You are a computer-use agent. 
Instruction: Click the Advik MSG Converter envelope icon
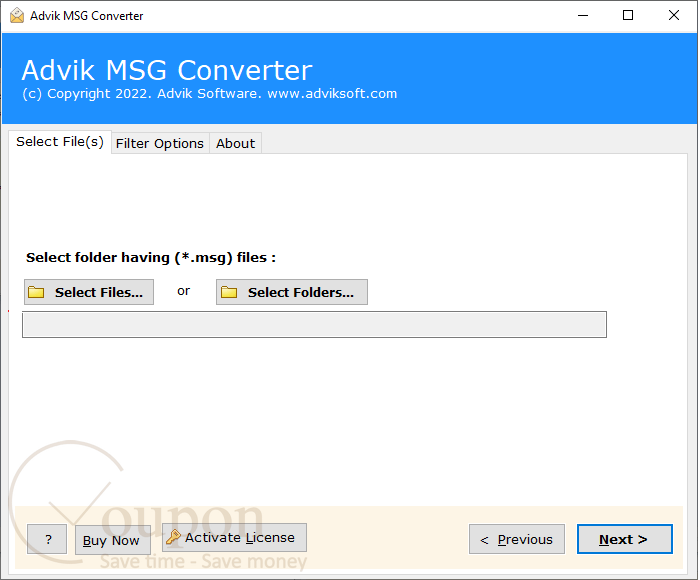[17, 16]
